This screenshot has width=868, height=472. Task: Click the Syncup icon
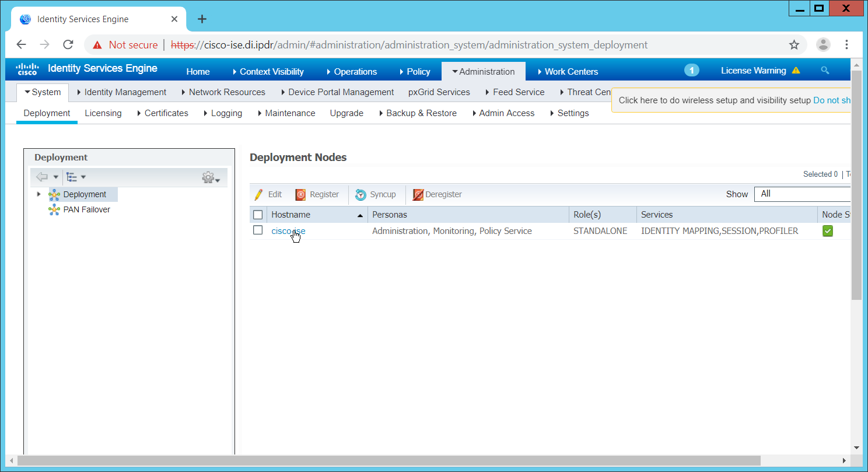(x=361, y=195)
